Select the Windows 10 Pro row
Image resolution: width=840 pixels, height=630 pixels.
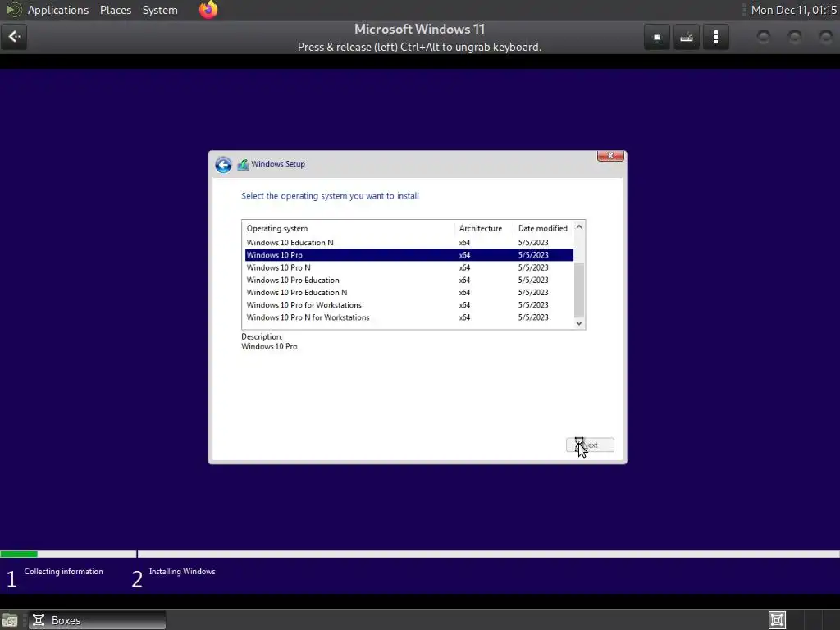tap(409, 255)
